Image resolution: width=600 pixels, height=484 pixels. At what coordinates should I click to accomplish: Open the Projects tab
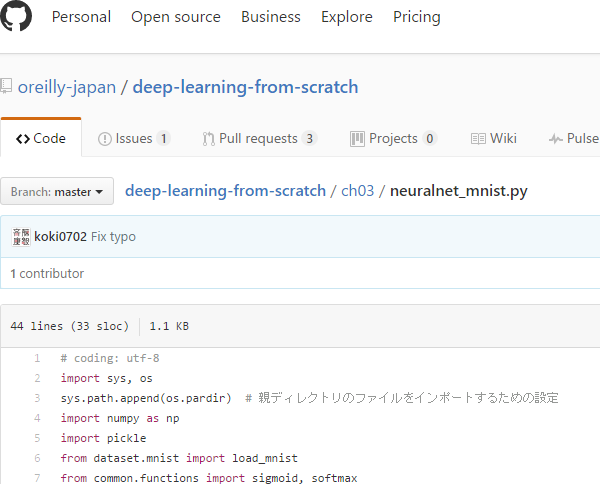393,139
